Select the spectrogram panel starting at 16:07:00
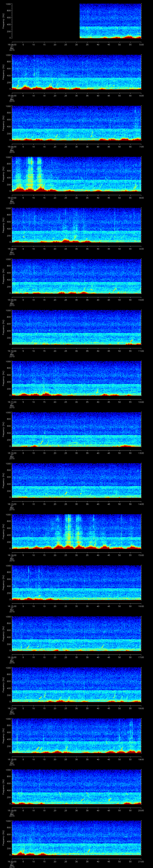 tap(76, 174)
